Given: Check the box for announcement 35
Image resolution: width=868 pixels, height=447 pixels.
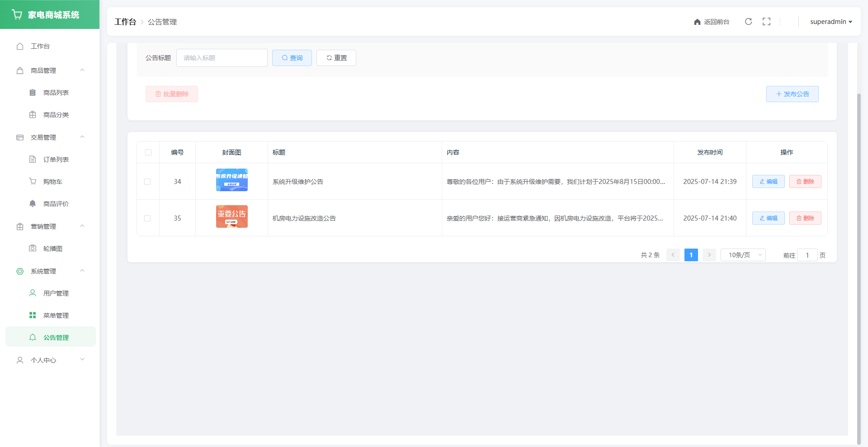Looking at the screenshot, I should (x=147, y=218).
